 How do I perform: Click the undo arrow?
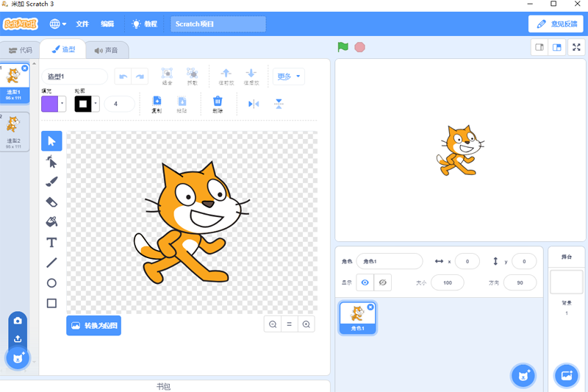pyautogui.click(x=123, y=76)
